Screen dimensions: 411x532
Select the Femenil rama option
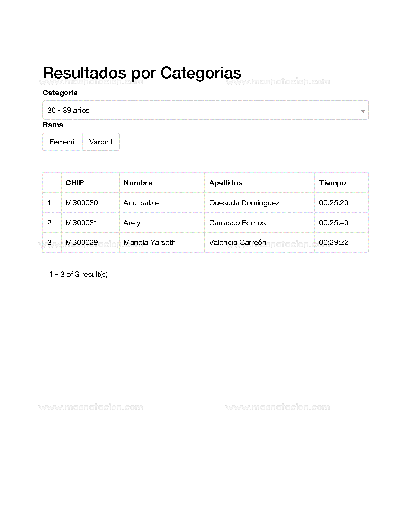point(63,142)
